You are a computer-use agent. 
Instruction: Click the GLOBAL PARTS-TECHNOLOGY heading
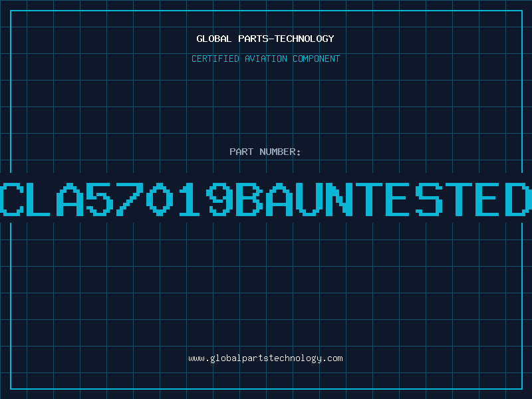[265, 39]
